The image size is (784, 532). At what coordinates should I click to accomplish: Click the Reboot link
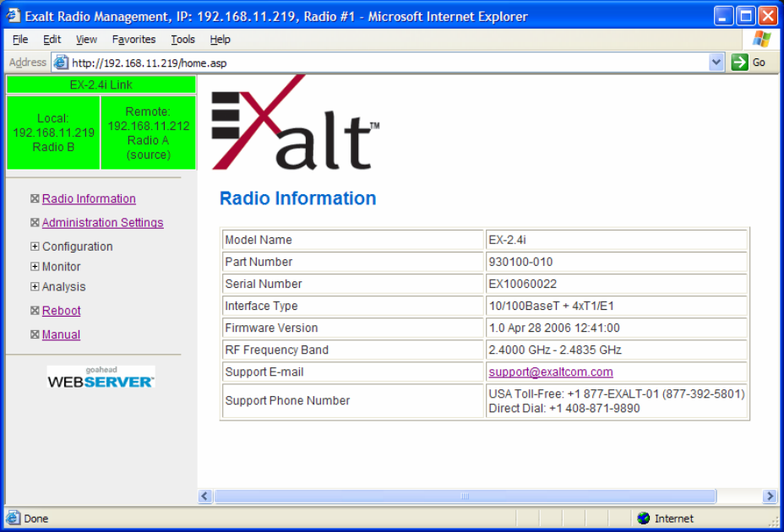[62, 311]
